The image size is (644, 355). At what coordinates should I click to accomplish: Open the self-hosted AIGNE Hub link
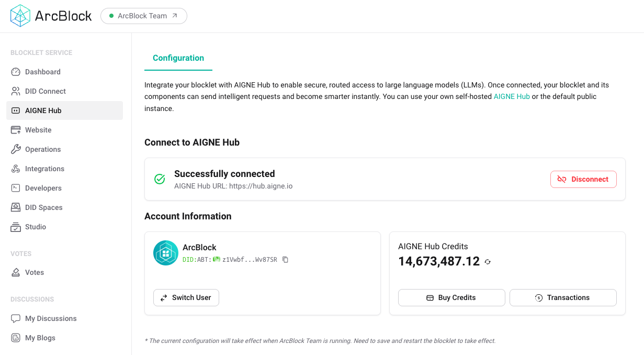(512, 96)
